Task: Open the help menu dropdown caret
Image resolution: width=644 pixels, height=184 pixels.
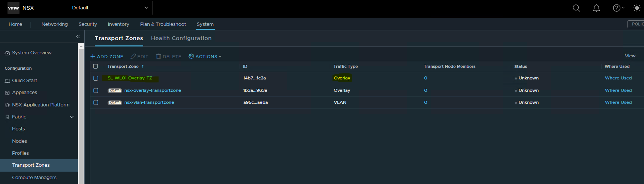Action: coord(623,8)
